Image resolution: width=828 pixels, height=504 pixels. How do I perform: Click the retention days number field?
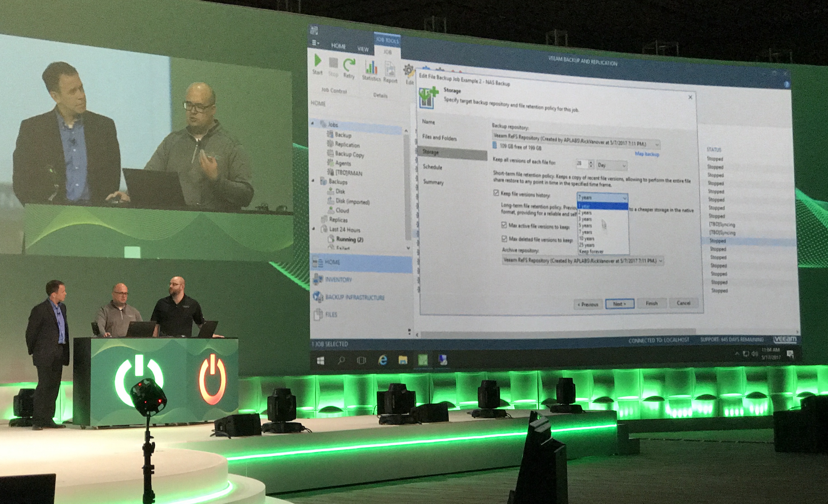click(582, 164)
